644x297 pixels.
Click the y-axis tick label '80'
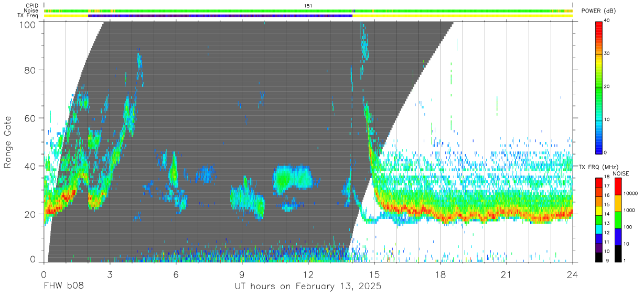click(x=30, y=70)
